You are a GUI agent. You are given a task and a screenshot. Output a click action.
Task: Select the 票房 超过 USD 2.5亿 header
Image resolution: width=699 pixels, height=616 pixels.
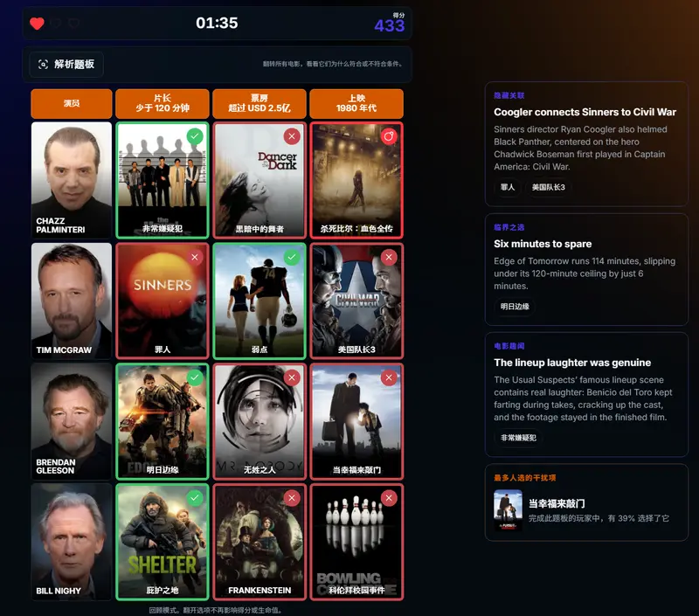tap(260, 103)
